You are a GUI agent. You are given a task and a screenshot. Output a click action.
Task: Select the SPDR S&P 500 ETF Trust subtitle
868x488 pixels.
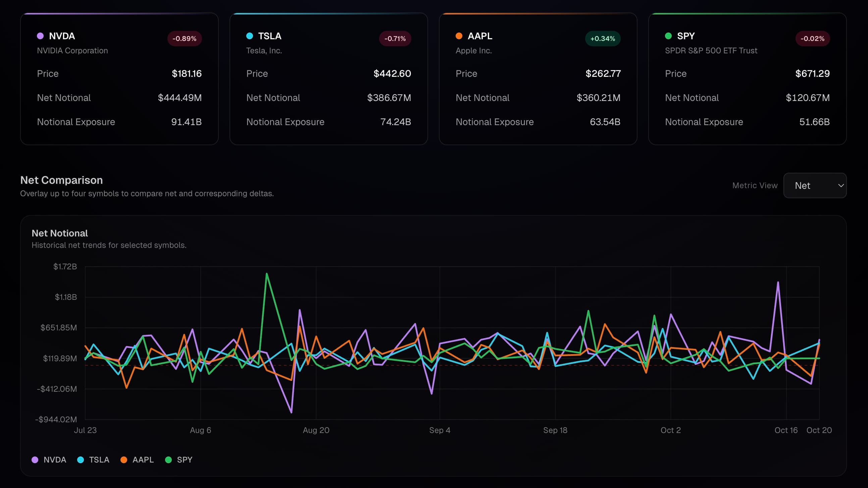[711, 51]
